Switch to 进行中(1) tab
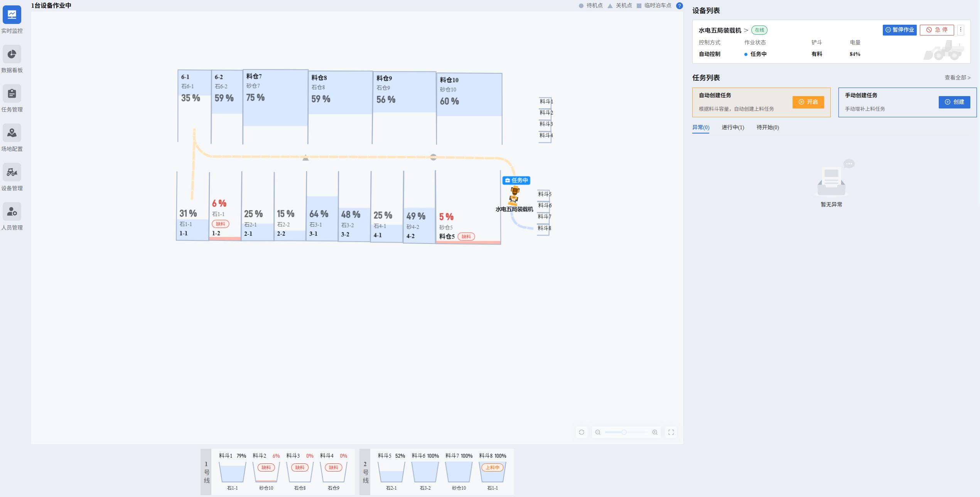Viewport: 980px width, 497px height. point(733,127)
